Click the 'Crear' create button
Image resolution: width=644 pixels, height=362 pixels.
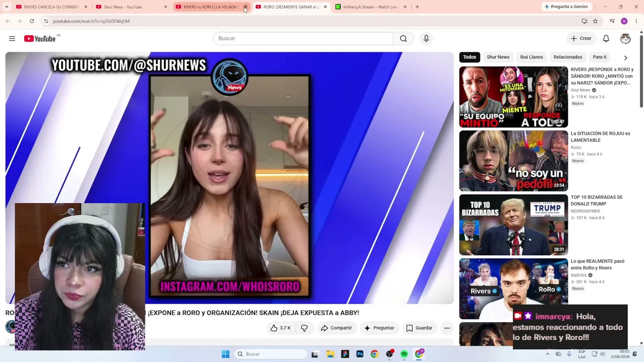tap(581, 39)
